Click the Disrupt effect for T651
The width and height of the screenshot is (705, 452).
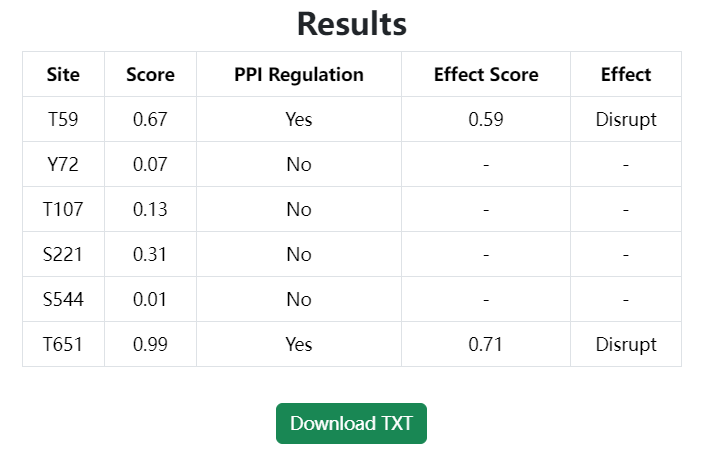[626, 345]
